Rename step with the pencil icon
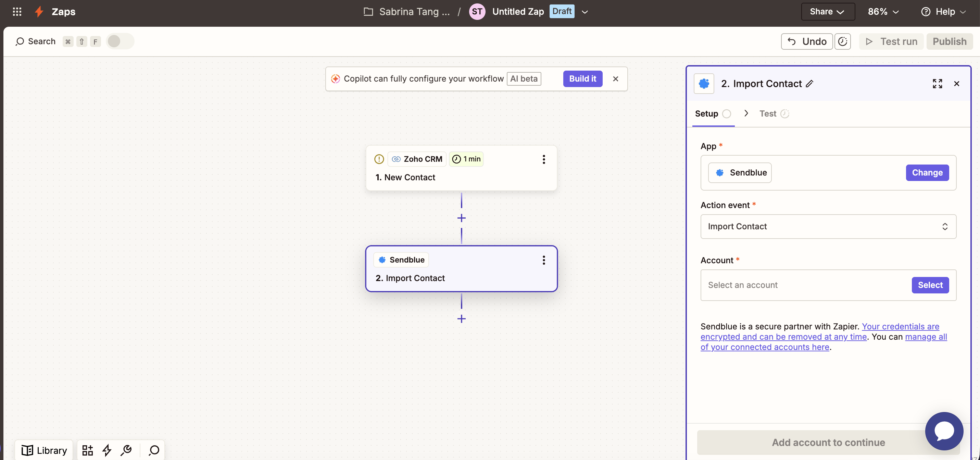The width and height of the screenshot is (980, 460). click(810, 83)
